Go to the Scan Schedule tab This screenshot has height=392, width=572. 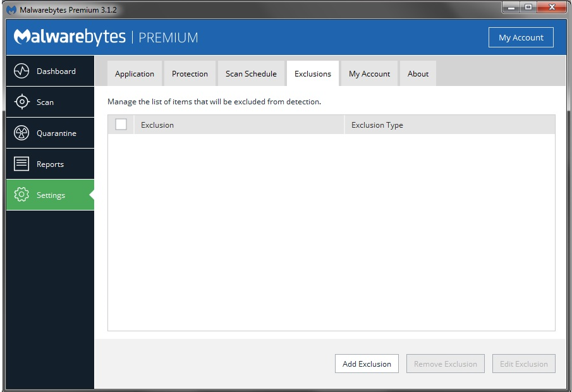[x=251, y=74]
